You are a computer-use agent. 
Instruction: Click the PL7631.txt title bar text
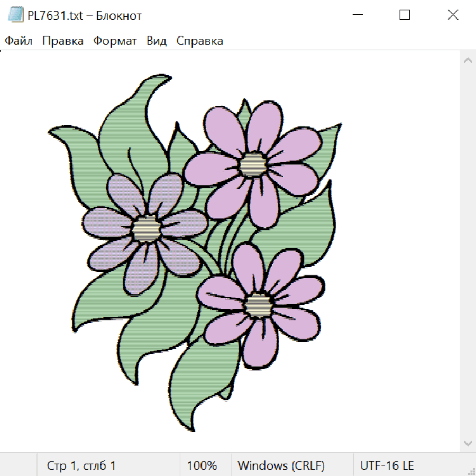coord(84,15)
